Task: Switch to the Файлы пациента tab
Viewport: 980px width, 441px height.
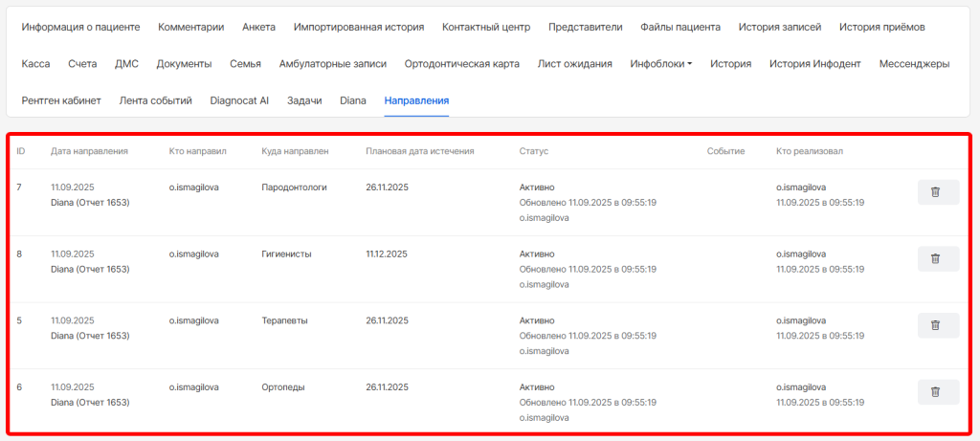Action: (x=681, y=28)
